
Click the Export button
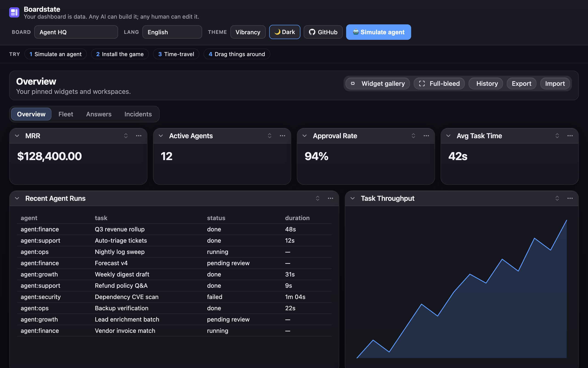521,84
